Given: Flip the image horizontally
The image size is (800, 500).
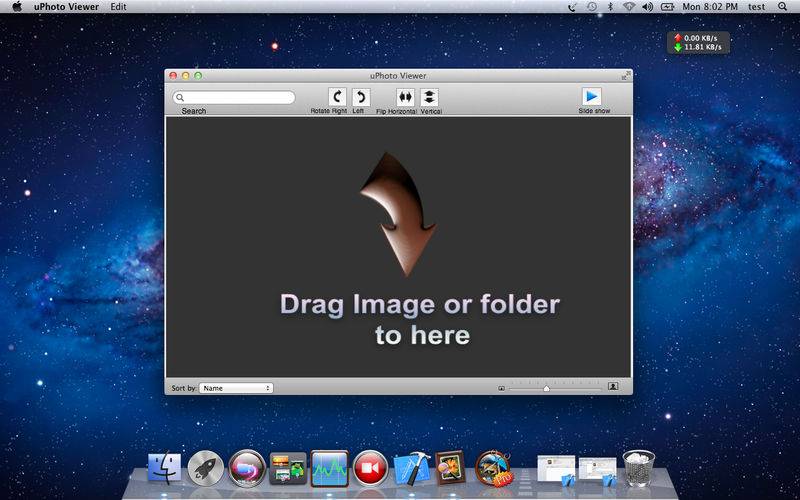Looking at the screenshot, I should tap(406, 97).
